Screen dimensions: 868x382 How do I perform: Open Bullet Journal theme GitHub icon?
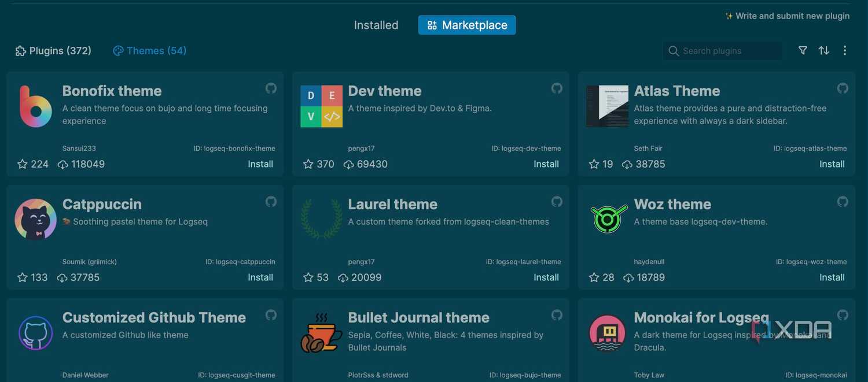pos(557,315)
